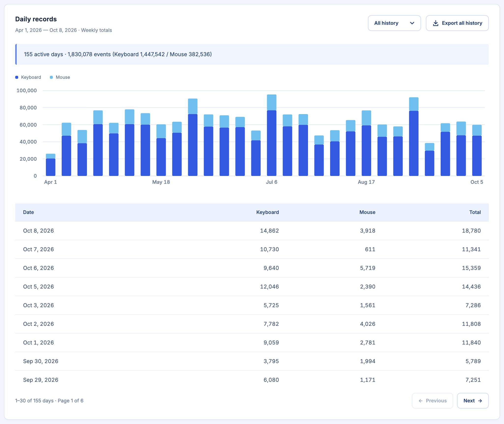The height and width of the screenshot is (424, 504).
Task: Click the 155 active days summary banner
Action: coord(252,54)
